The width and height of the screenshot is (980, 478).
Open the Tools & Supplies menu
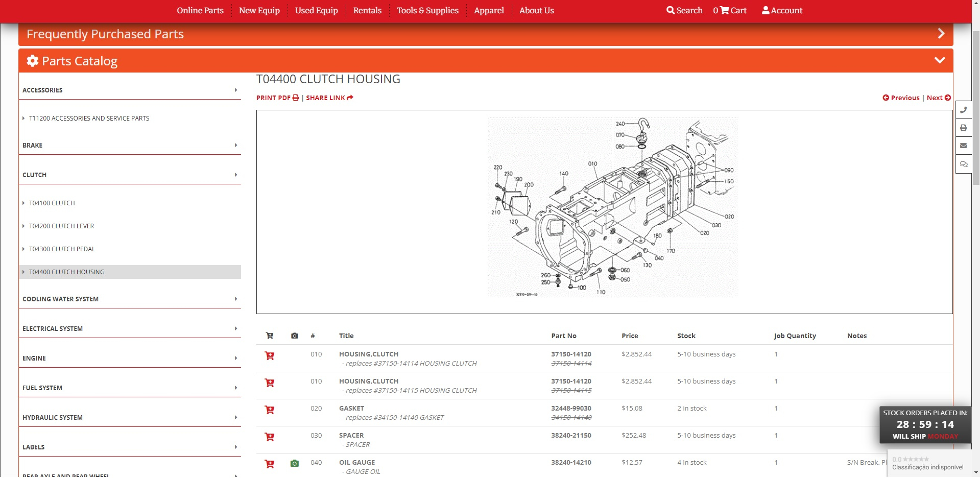pos(427,11)
